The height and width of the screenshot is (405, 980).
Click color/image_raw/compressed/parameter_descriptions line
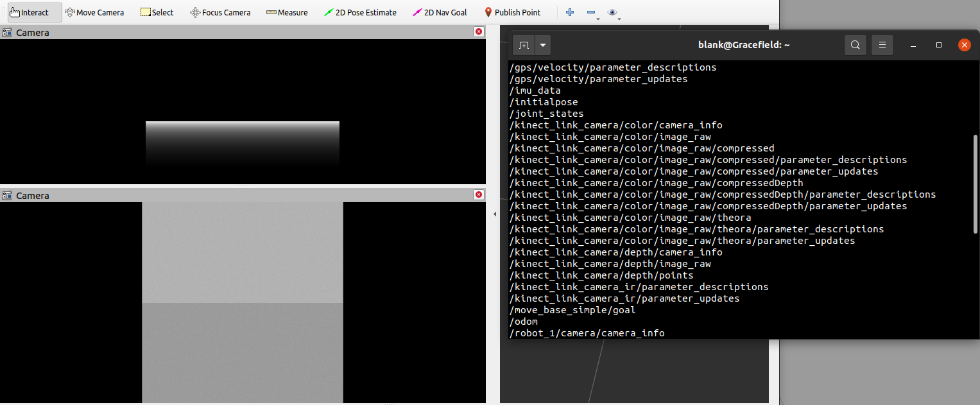pos(708,160)
